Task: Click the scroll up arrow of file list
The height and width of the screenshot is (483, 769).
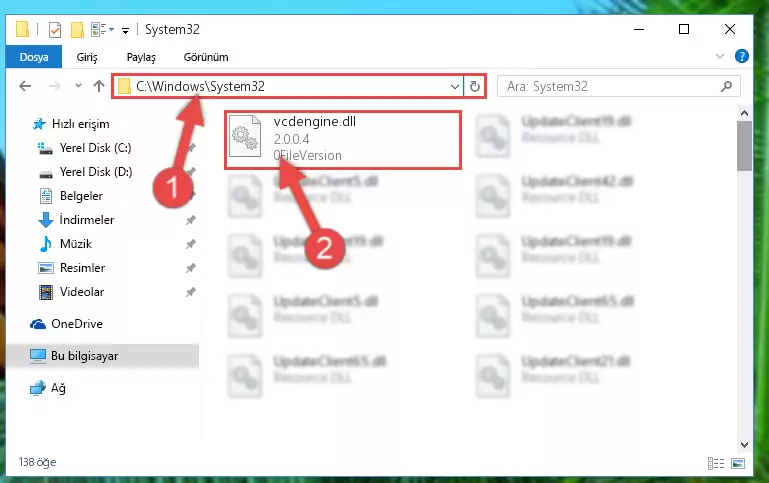Action: (744, 114)
